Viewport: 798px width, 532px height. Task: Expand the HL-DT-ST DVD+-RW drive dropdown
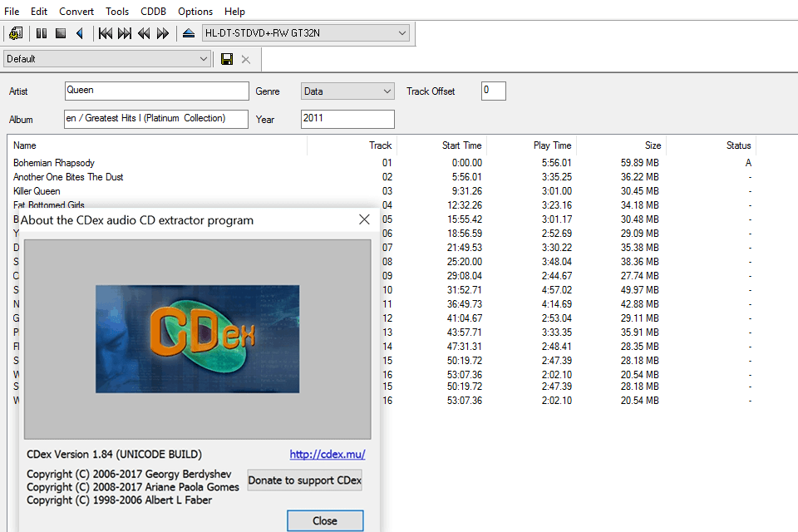tap(402, 33)
